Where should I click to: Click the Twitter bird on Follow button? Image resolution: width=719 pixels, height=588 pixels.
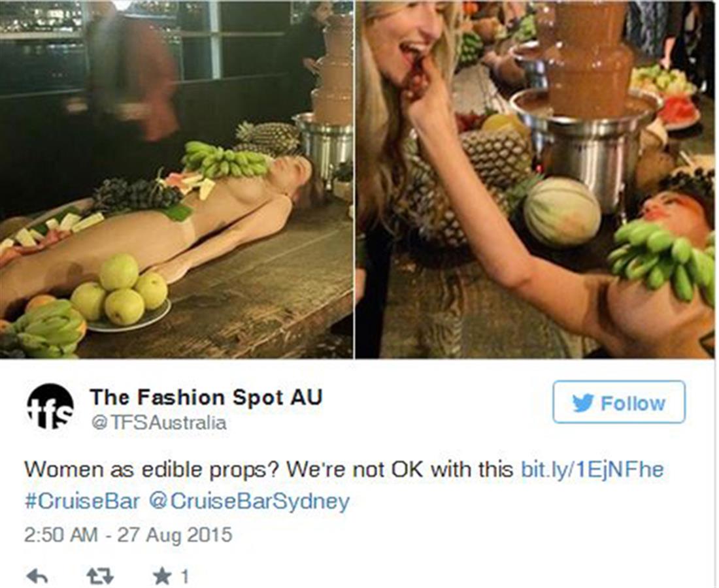coord(583,403)
